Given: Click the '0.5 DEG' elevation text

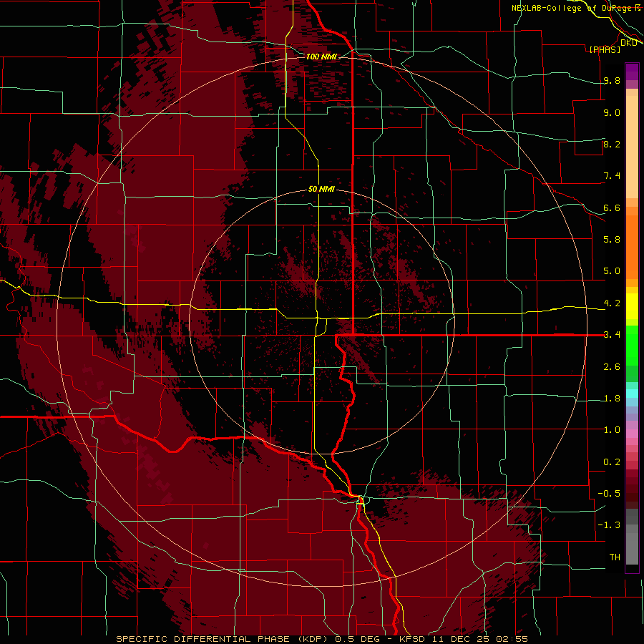Looking at the screenshot, I should [x=356, y=639].
